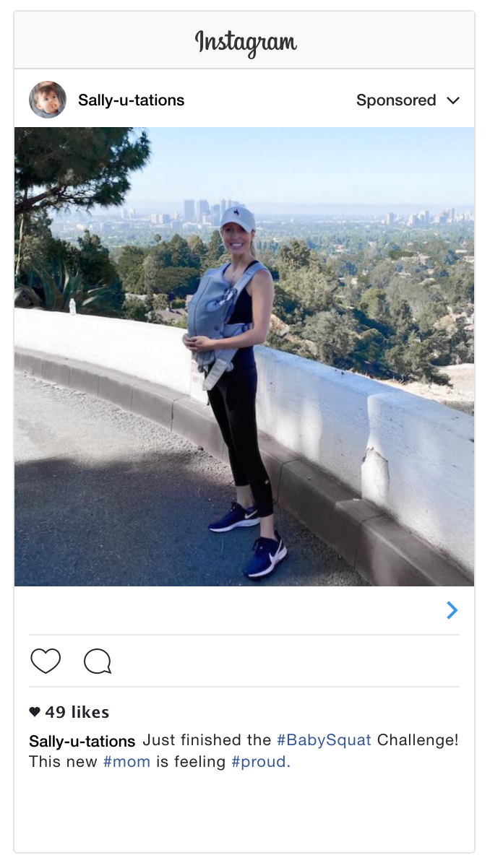Click the small heart beside 49 likes
490x868 pixels.
click(35, 712)
